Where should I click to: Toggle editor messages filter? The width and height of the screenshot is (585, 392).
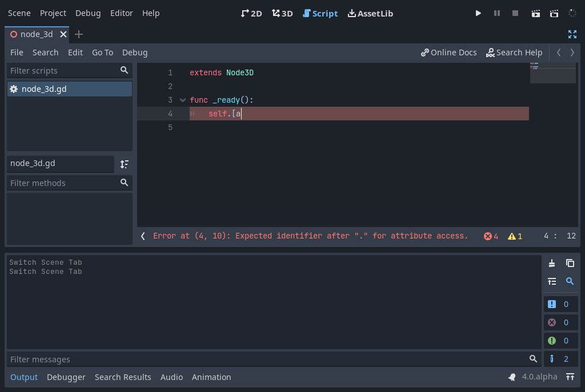click(561, 359)
